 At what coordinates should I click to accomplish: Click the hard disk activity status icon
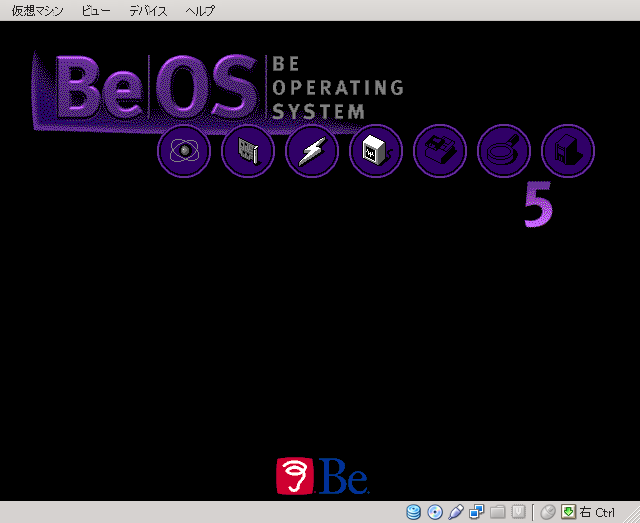tap(413, 512)
